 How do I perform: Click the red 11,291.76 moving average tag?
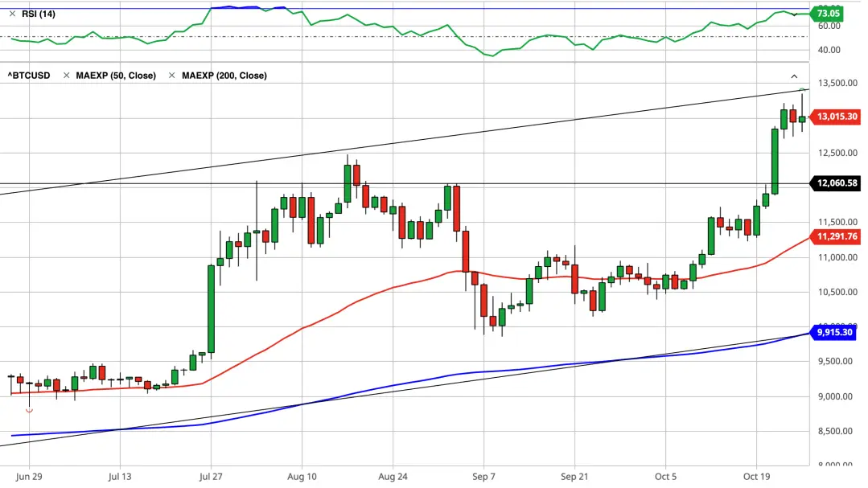click(x=836, y=237)
